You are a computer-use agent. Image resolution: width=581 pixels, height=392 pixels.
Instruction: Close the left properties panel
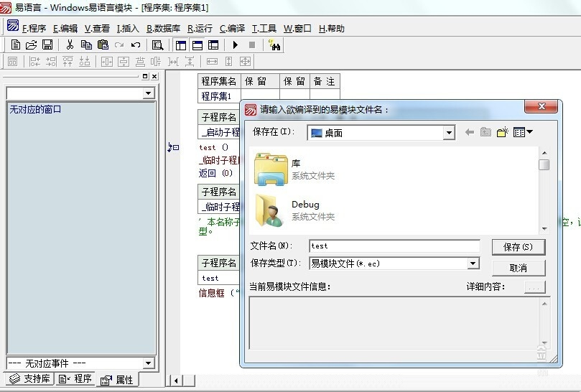point(154,76)
